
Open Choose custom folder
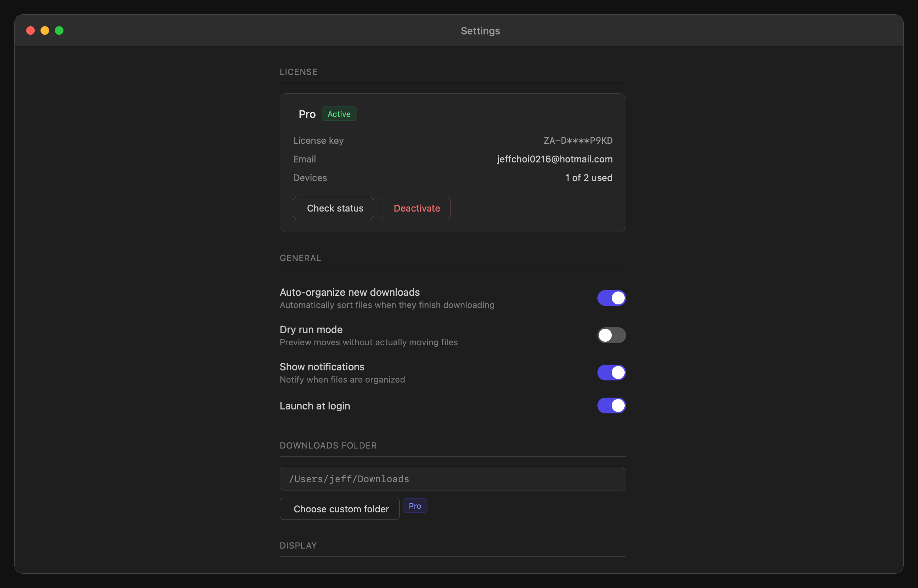click(x=340, y=508)
